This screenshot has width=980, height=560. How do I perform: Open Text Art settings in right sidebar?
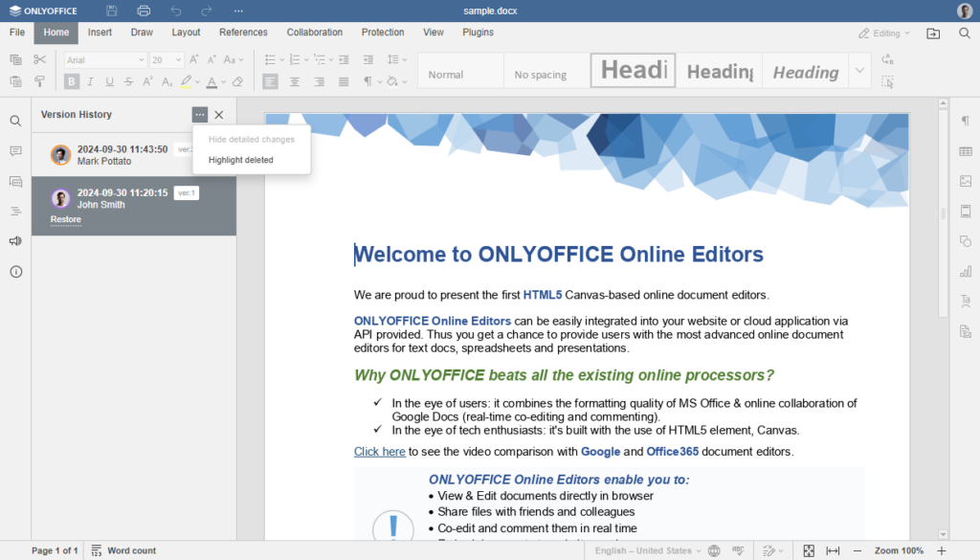964,301
